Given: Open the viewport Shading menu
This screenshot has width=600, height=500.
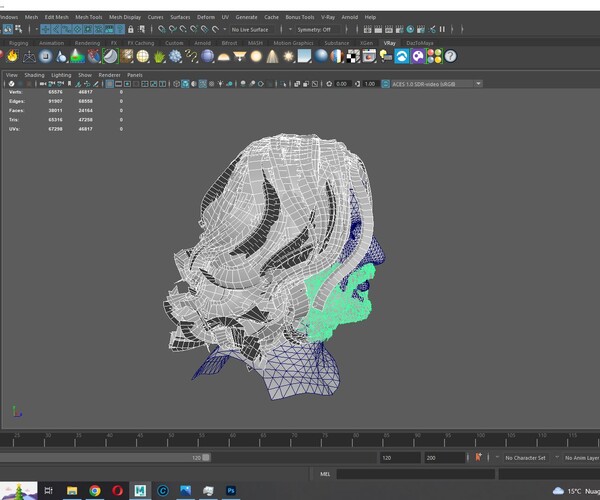Looking at the screenshot, I should click(34, 75).
